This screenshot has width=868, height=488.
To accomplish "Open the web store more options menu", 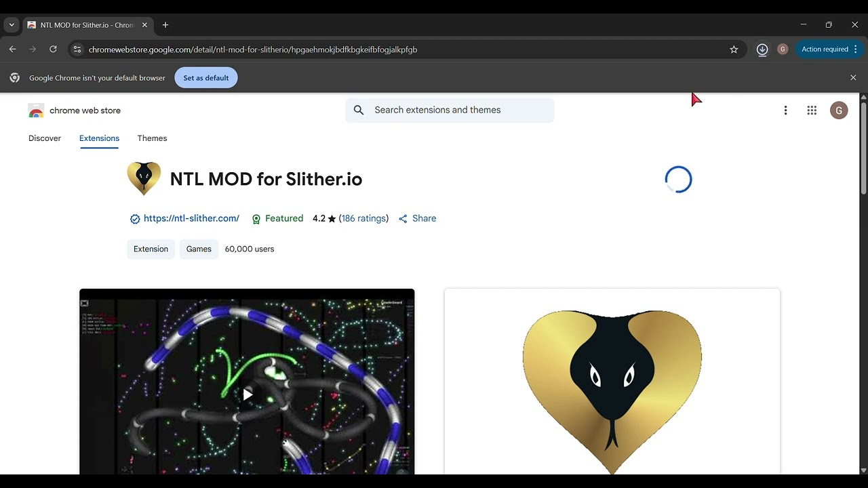I will click(x=785, y=110).
